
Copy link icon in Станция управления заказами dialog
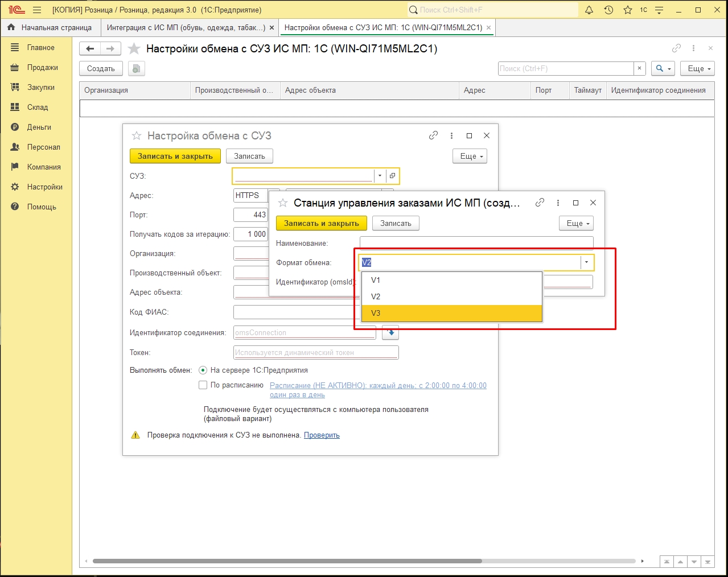tap(540, 203)
